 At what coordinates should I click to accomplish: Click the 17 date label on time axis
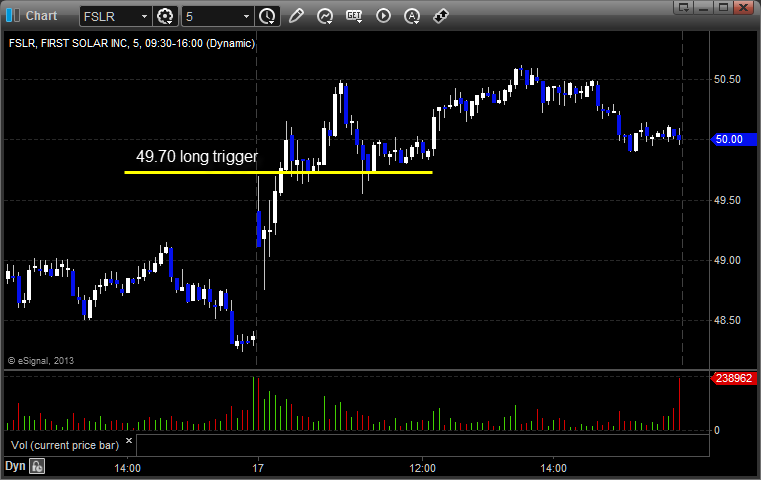click(x=258, y=468)
